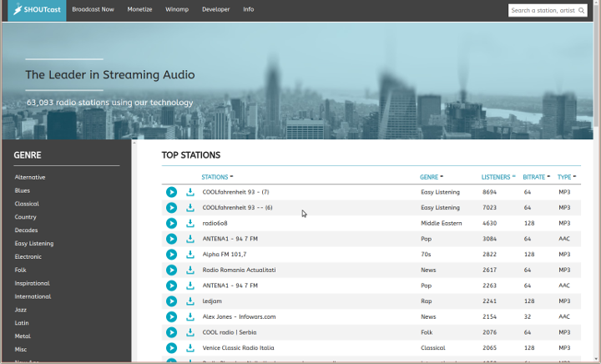Download COOL radio | Serbia playlist
This screenshot has width=601, height=364.
point(190,332)
